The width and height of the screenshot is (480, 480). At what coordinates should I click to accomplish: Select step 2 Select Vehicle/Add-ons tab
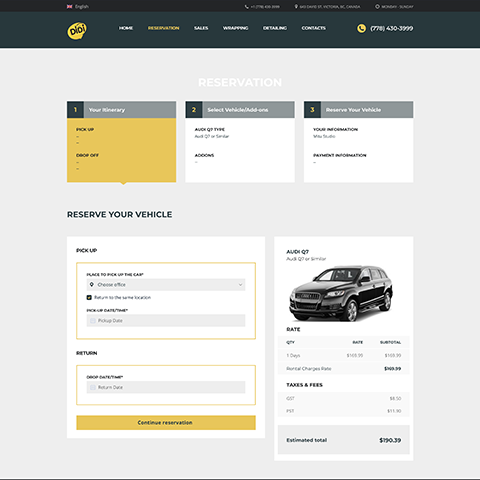(x=240, y=110)
